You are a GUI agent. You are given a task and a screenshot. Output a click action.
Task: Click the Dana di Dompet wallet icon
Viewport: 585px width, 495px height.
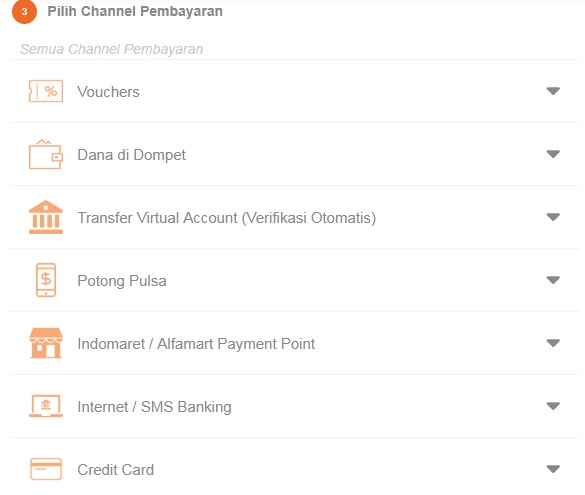[x=46, y=154]
